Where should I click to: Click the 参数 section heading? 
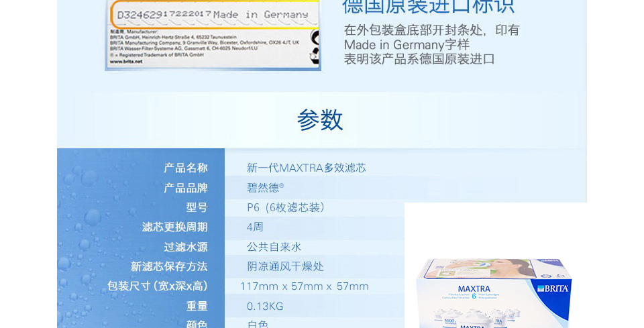point(320,120)
